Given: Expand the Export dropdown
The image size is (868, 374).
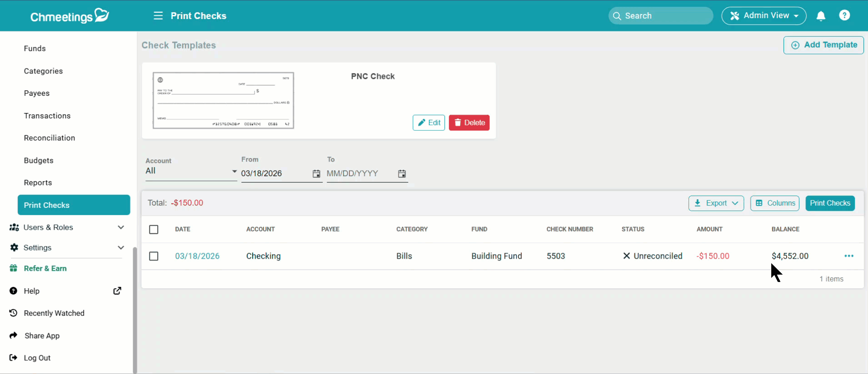Looking at the screenshot, I should pos(716,203).
